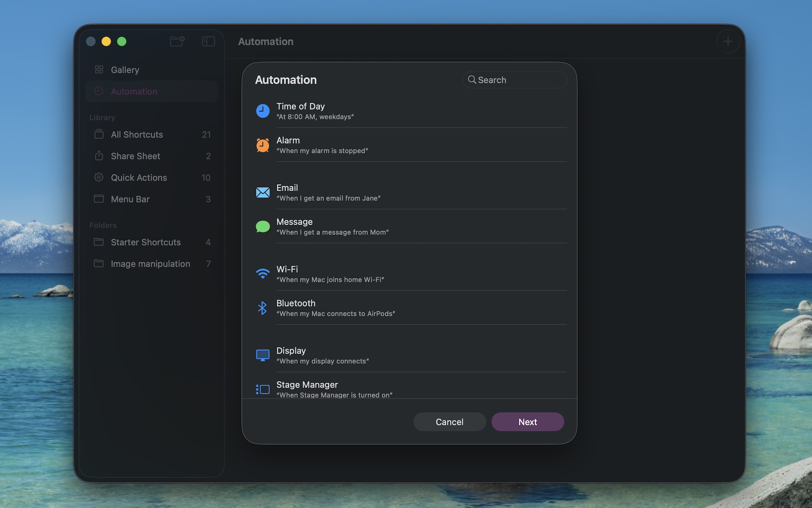Click the Bluetooth symbol icon
812x508 pixels.
pos(262,308)
